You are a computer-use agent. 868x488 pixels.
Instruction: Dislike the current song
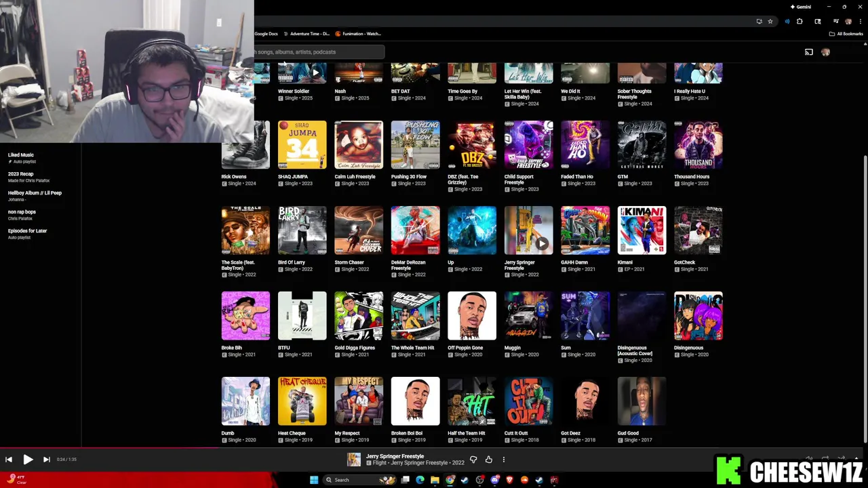[x=473, y=460]
